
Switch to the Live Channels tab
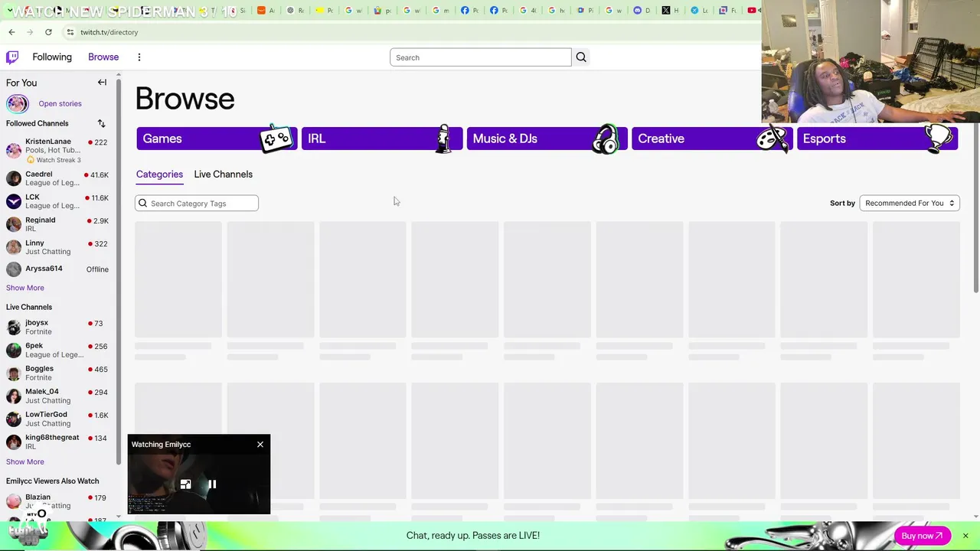tap(223, 174)
